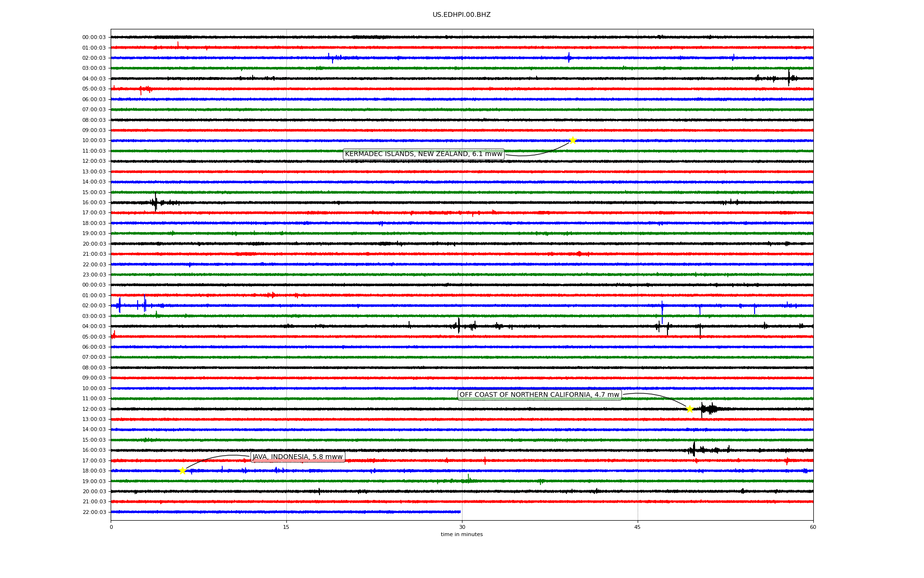Click the first 00:00:03 time label at top

pos(94,37)
